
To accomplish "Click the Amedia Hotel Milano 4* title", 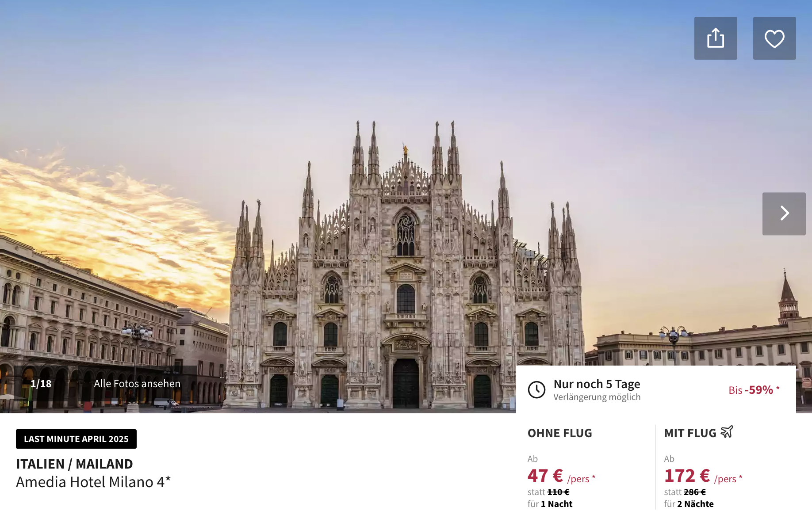I will 93,482.
